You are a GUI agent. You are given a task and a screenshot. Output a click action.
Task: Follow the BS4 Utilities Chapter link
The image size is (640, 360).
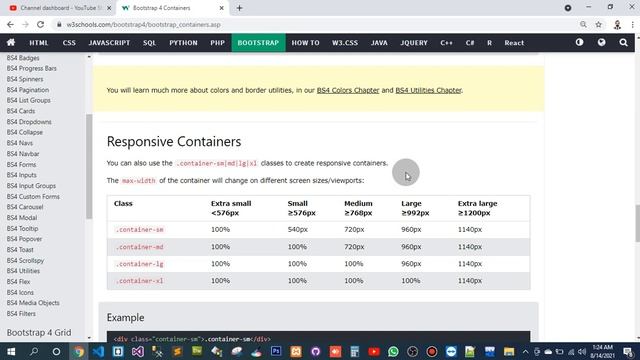(x=428, y=90)
